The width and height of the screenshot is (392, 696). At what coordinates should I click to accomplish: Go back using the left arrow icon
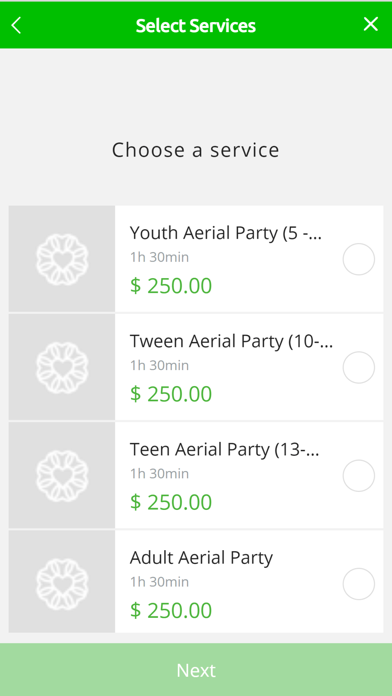(x=16, y=25)
